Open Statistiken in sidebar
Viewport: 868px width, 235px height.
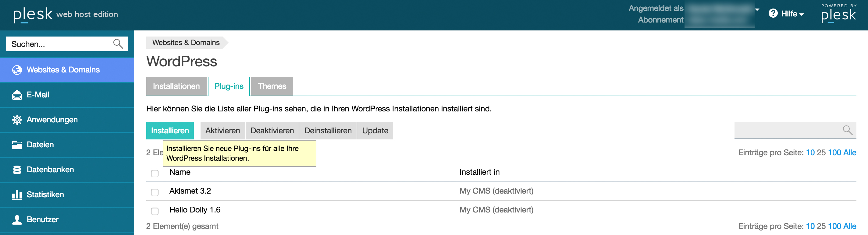pos(67,195)
